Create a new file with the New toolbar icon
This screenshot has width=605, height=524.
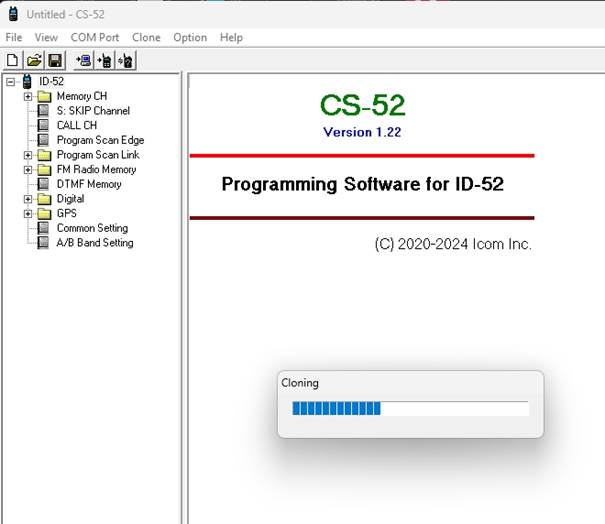[x=12, y=60]
